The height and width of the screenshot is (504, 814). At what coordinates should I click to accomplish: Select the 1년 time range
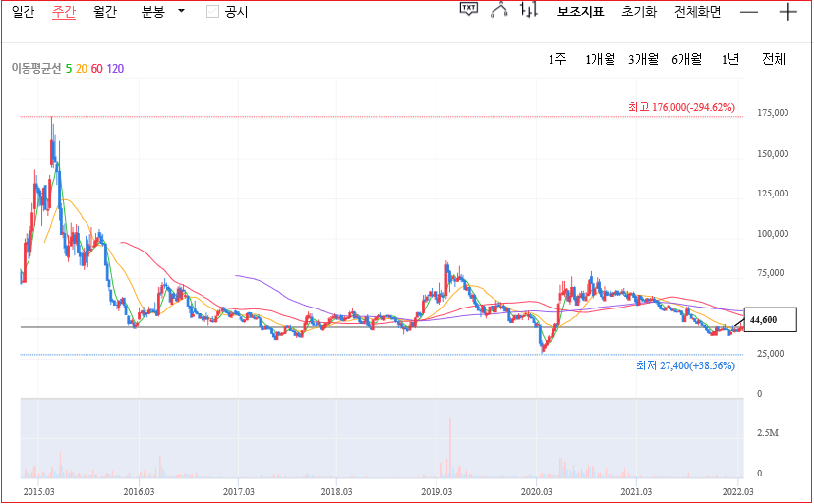click(729, 59)
